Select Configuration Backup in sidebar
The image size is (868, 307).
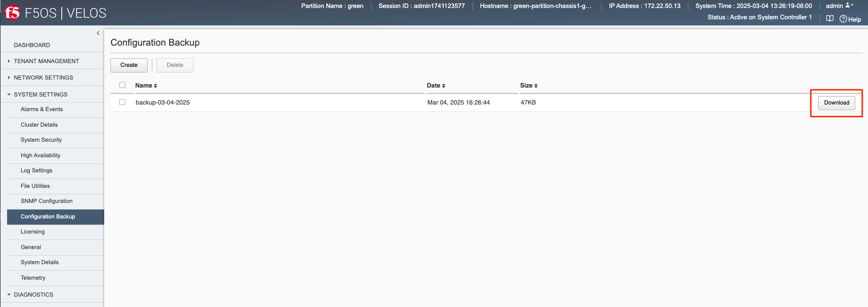[56, 217]
